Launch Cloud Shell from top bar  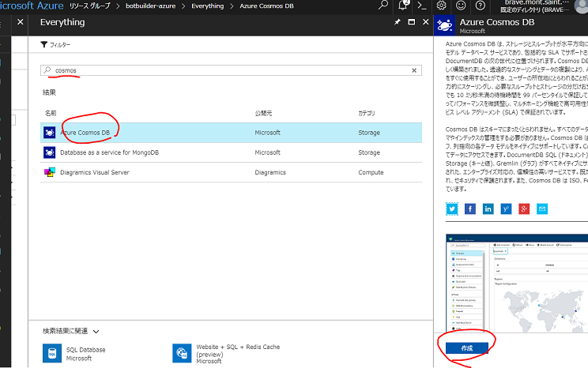(422, 6)
